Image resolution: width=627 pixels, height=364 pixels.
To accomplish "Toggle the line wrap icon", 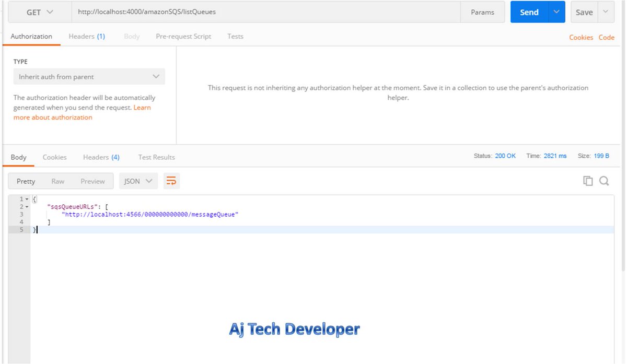I will [171, 181].
